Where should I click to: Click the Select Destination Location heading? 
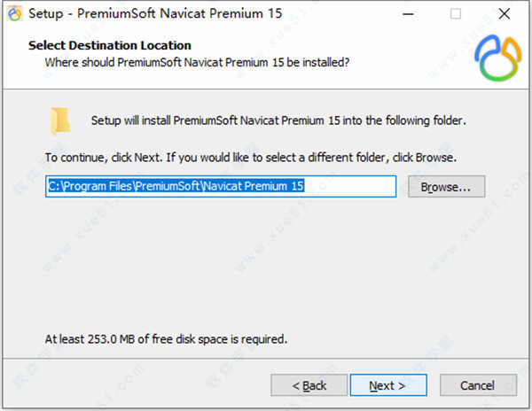110,45
